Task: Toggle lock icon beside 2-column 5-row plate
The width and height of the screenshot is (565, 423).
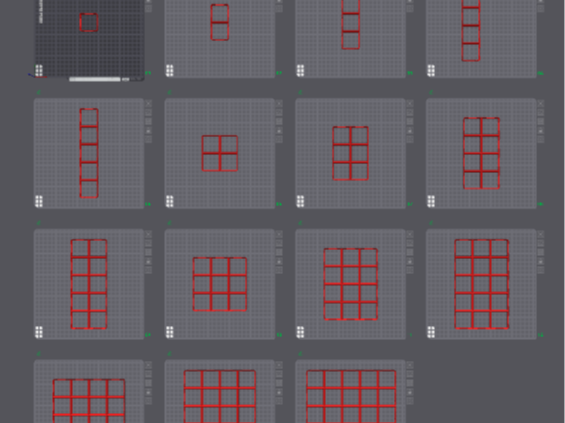Action: point(148,262)
